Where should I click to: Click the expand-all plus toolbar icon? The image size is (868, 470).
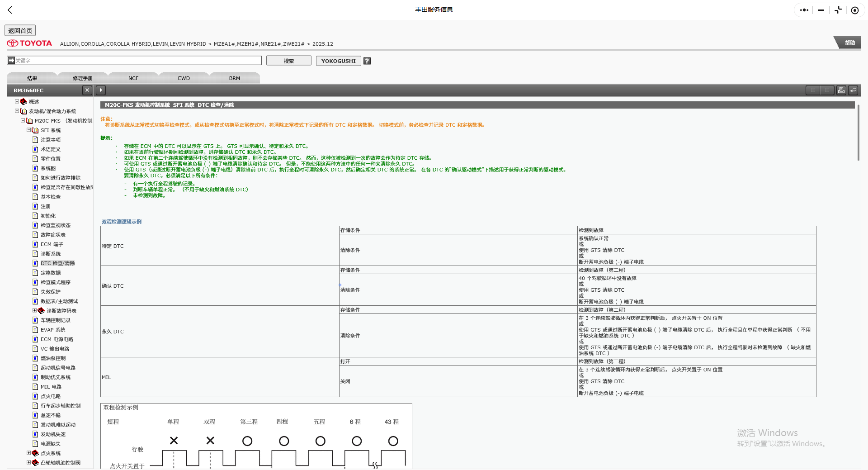pos(813,90)
